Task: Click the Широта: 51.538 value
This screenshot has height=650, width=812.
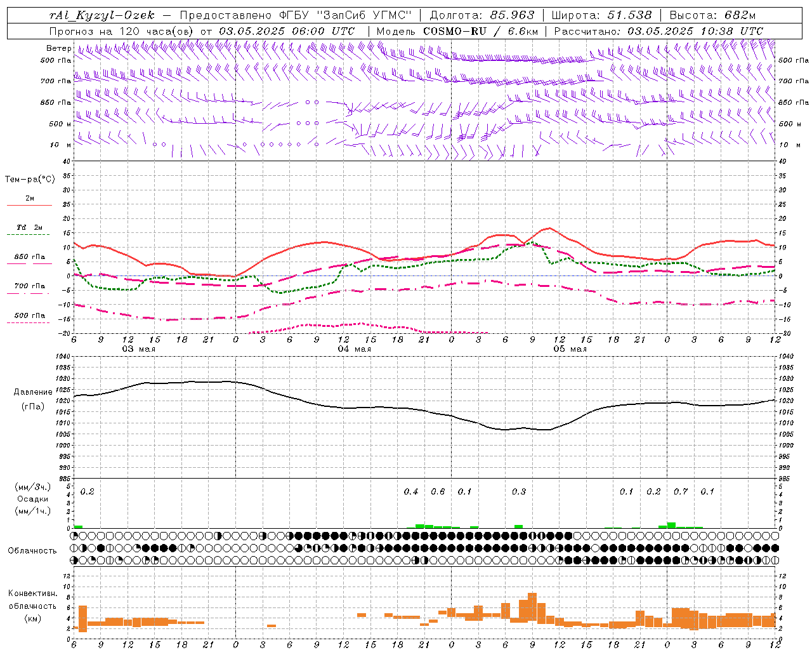Action: click(601, 15)
